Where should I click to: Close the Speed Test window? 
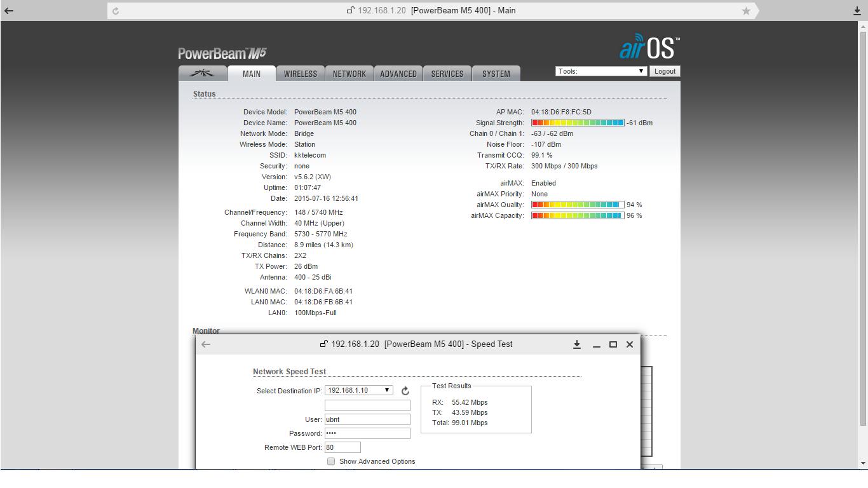click(x=630, y=344)
